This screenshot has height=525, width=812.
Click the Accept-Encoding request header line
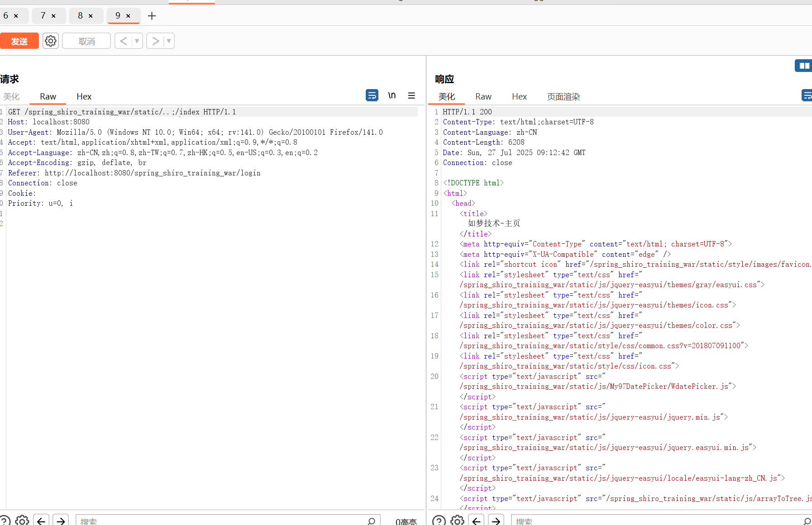click(77, 162)
